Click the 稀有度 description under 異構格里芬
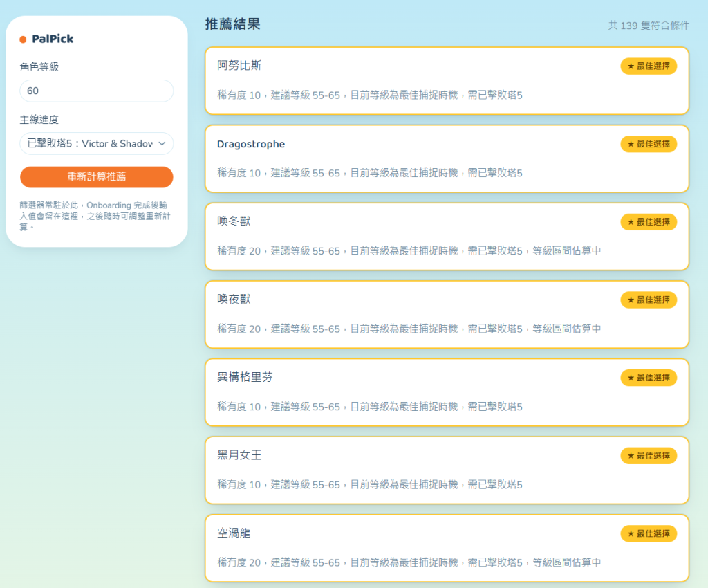Screen dimensions: 708x588 click(370, 407)
